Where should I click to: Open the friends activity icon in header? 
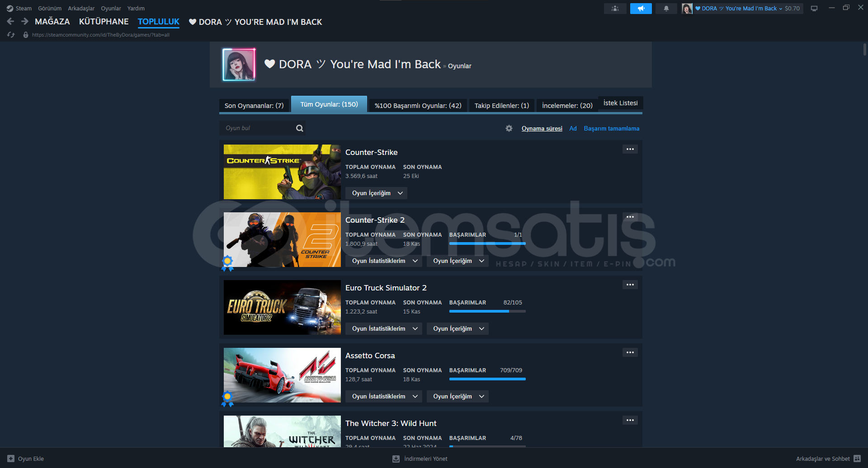click(x=615, y=9)
